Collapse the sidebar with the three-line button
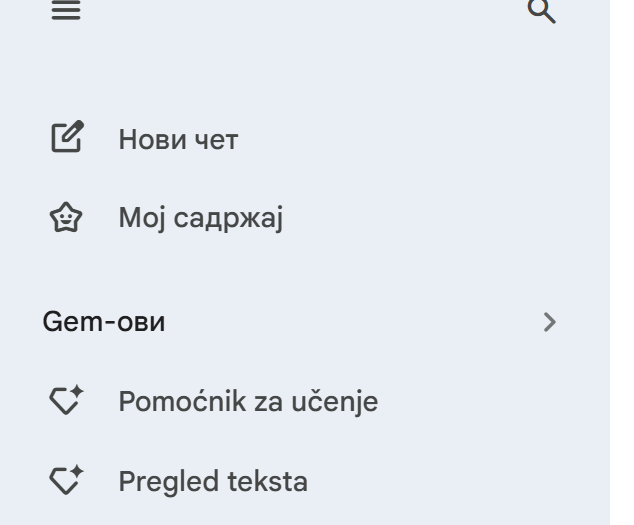Screen dimensions: 634x525 (x=66, y=11)
